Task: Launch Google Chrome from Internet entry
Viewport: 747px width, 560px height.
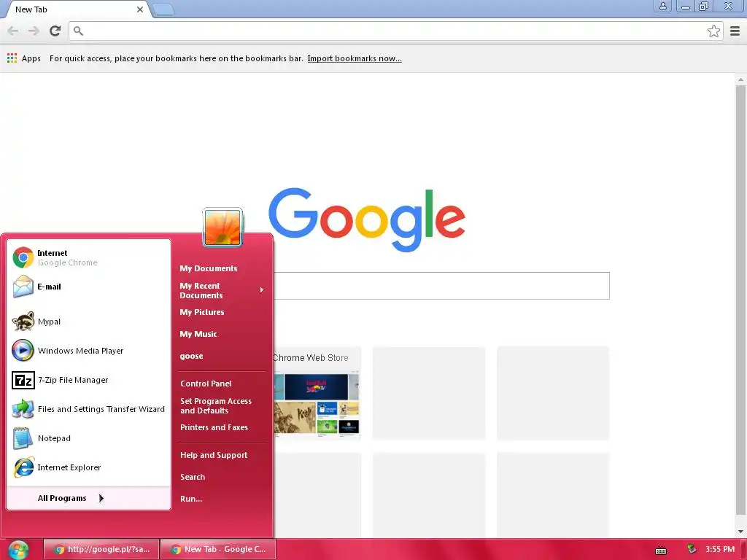Action: 88,257
